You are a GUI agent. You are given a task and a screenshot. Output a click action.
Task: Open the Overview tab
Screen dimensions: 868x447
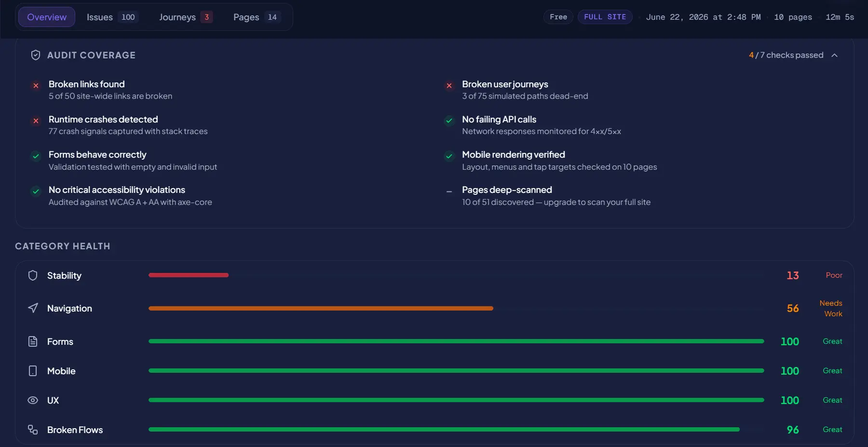click(47, 17)
